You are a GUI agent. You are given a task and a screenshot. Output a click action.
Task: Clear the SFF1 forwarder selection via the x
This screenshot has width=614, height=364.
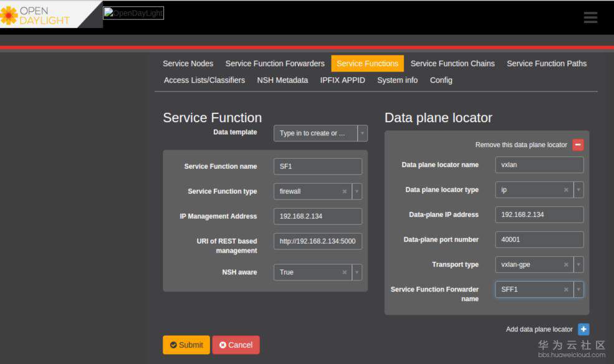click(x=566, y=289)
